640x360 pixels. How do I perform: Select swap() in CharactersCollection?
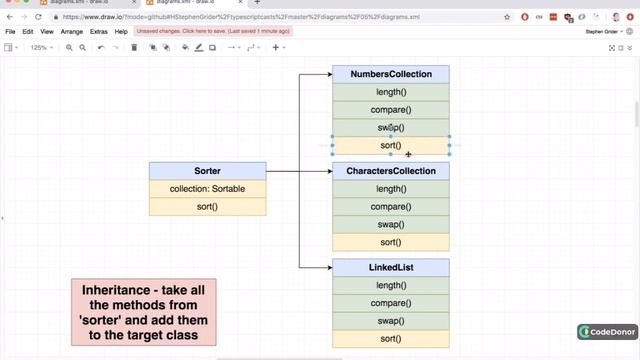tap(391, 224)
